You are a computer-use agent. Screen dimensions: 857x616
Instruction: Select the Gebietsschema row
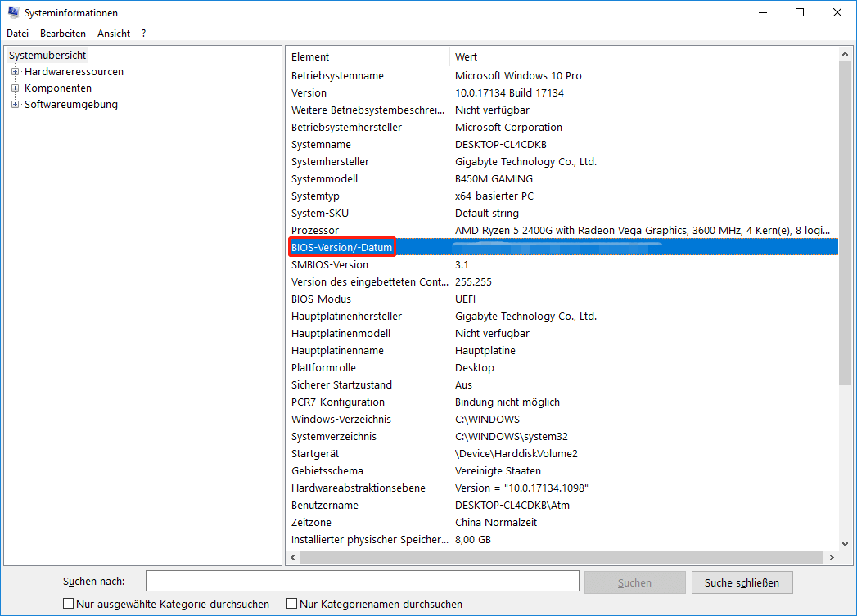562,471
